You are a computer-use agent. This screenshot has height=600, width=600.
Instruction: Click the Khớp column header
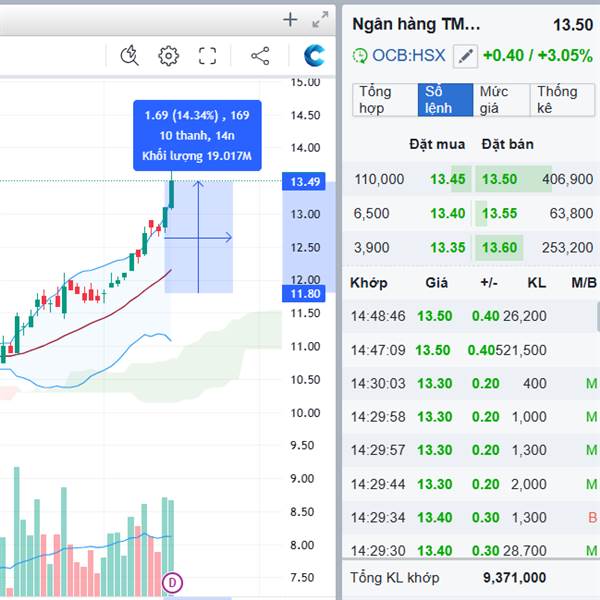coord(369,283)
